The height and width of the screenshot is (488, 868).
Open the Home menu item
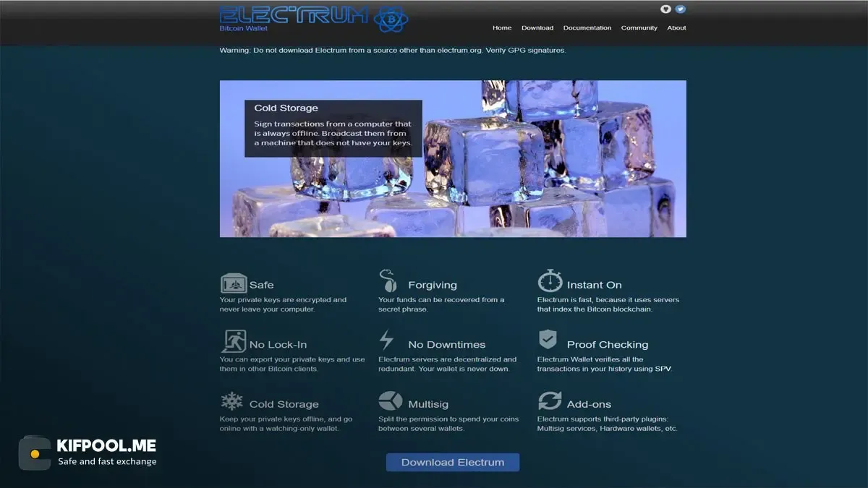point(502,28)
